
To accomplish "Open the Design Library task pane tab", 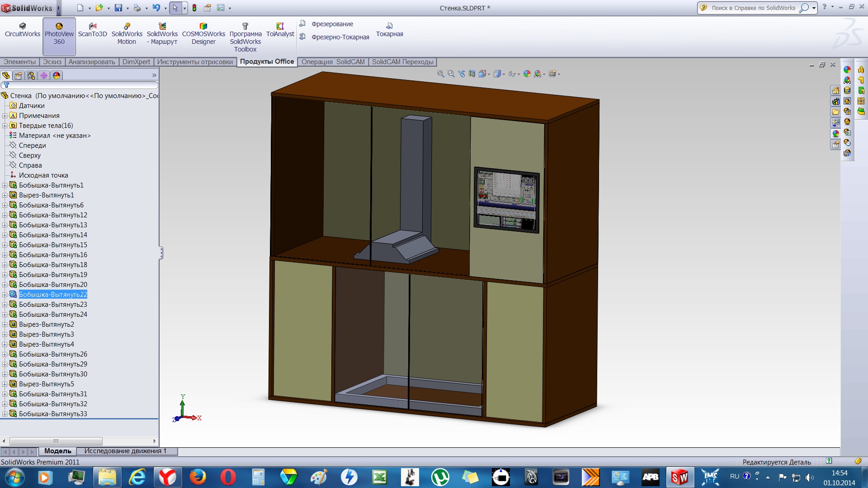I will tap(835, 101).
